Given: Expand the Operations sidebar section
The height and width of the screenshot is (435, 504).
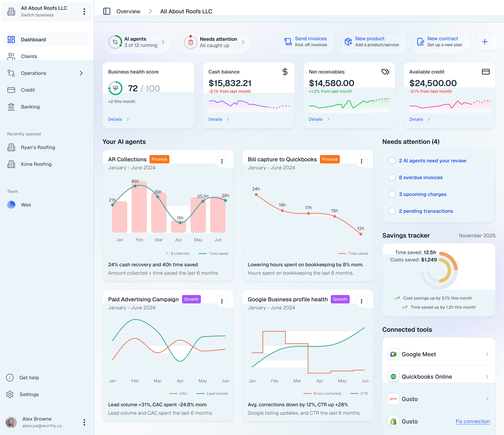Looking at the screenshot, I should pyautogui.click(x=81, y=73).
